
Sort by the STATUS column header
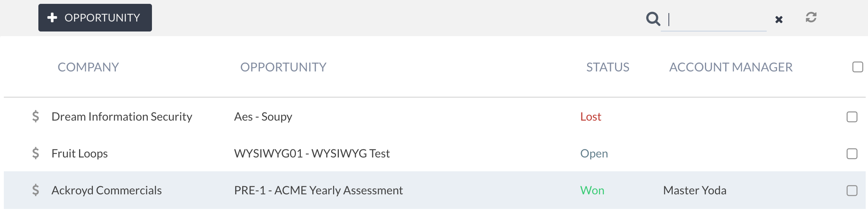(608, 67)
